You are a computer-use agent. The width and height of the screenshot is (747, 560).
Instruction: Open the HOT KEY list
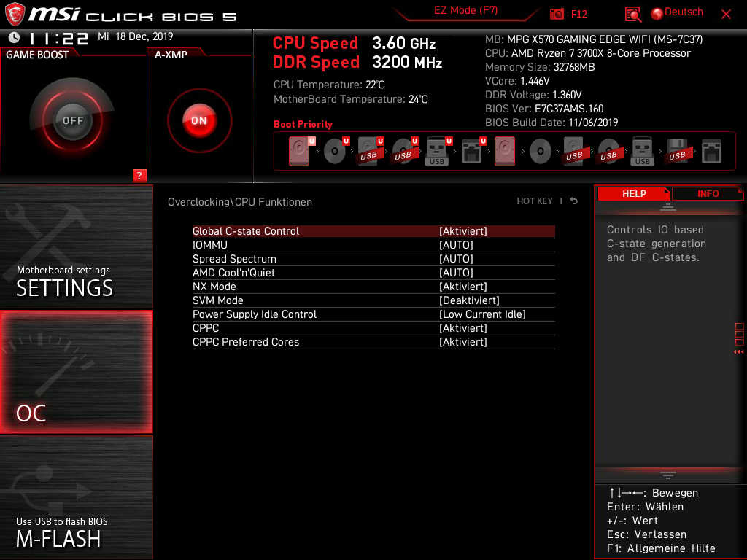pyautogui.click(x=535, y=201)
